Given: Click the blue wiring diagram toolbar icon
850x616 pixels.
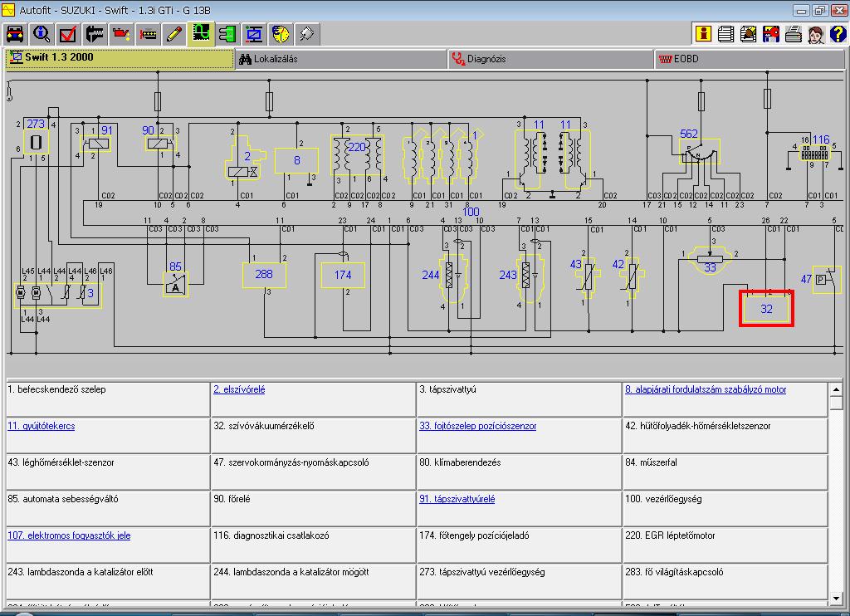Looking at the screenshot, I should coord(254,34).
